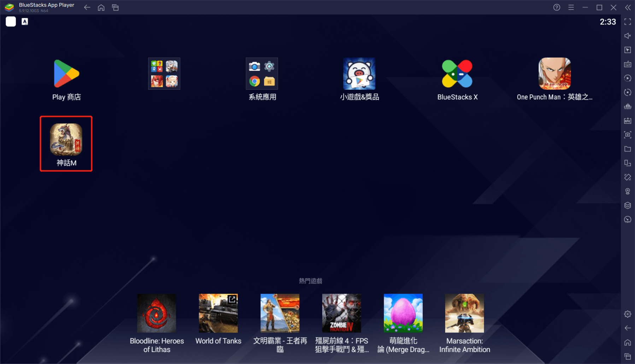
Task: Open recent apps icon in sidebar
Action: [x=628, y=356]
